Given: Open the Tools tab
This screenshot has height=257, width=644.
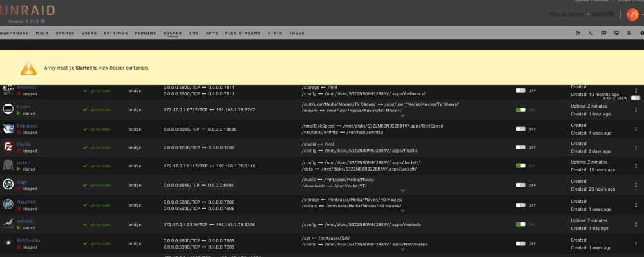Looking at the screenshot, I should 296,33.
